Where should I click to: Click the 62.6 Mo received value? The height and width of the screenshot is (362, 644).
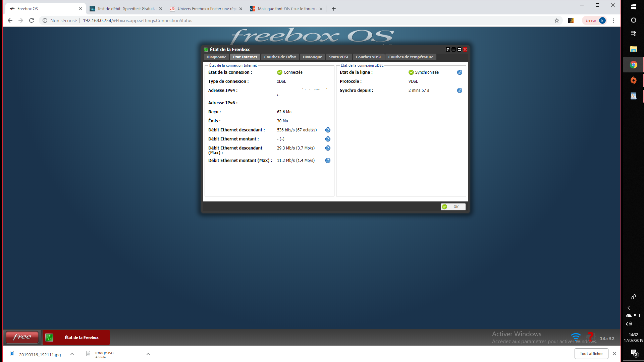coord(284,112)
